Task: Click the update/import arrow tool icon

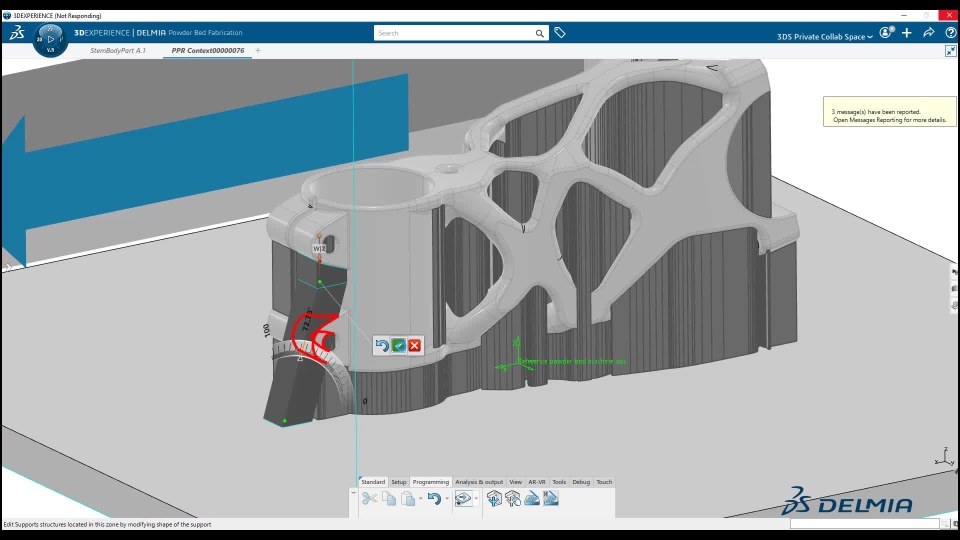Action: [x=463, y=499]
